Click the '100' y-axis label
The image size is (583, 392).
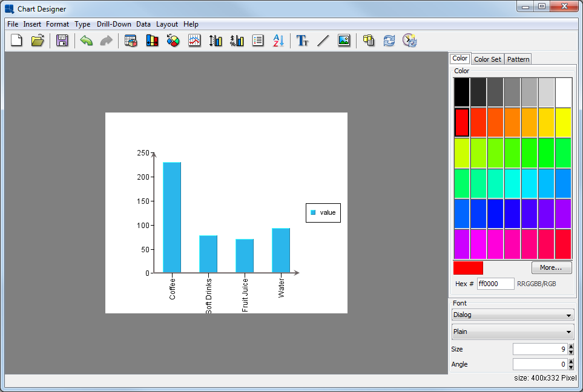click(143, 225)
